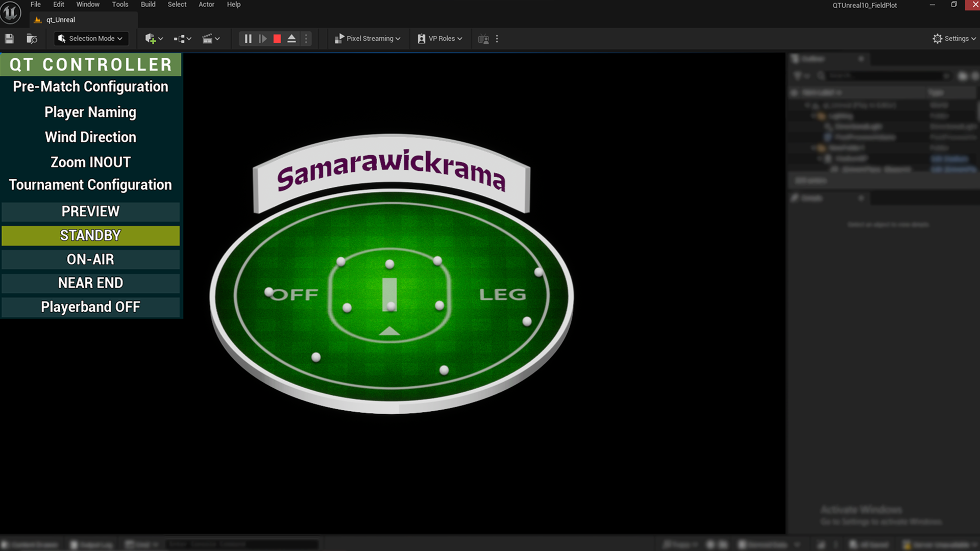Open the quick add content dropdown
The image size is (980, 551).
tap(154, 39)
